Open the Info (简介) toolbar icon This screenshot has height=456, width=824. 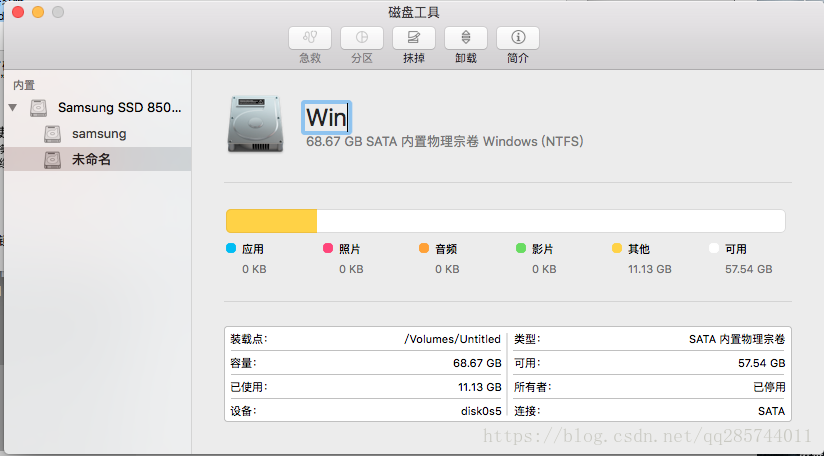(518, 38)
